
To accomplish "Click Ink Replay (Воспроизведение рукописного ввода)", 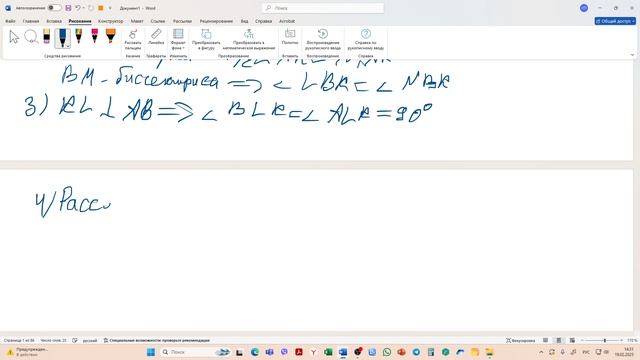I will click(322, 40).
